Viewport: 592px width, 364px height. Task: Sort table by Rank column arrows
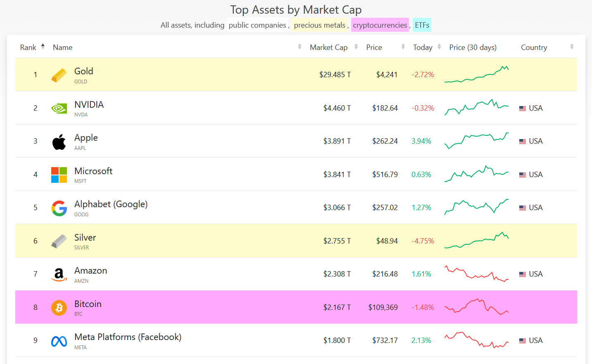click(x=43, y=47)
